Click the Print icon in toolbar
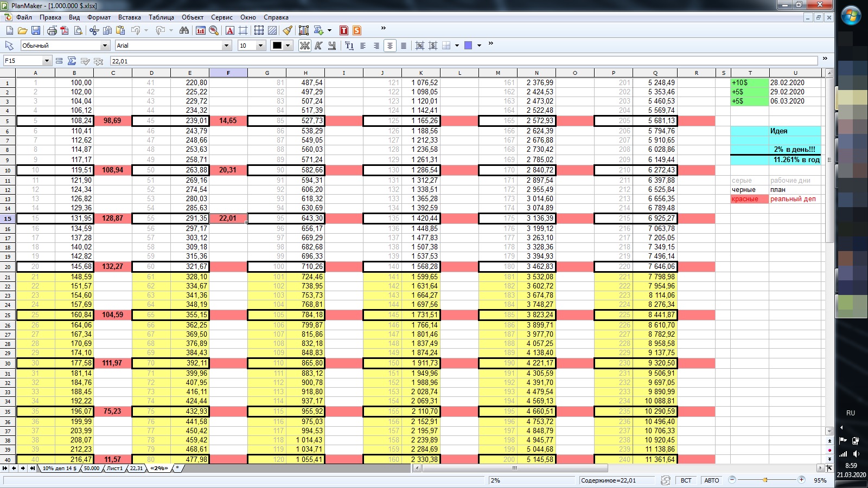868x488 pixels. pos(52,31)
